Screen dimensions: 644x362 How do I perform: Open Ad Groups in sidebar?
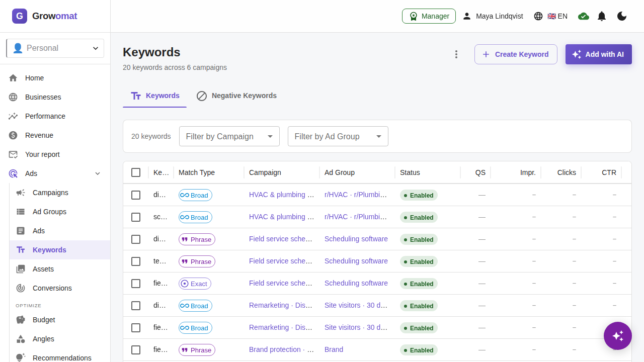point(60,212)
